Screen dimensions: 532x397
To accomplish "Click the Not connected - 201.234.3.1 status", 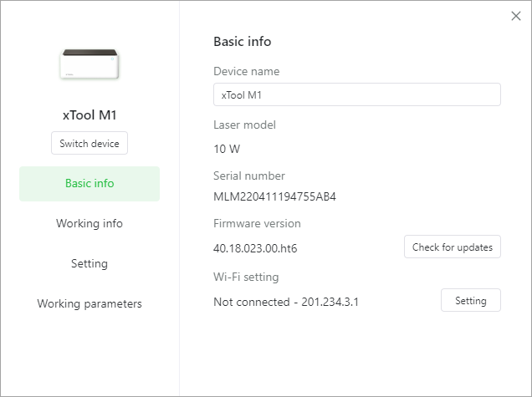I will [286, 302].
